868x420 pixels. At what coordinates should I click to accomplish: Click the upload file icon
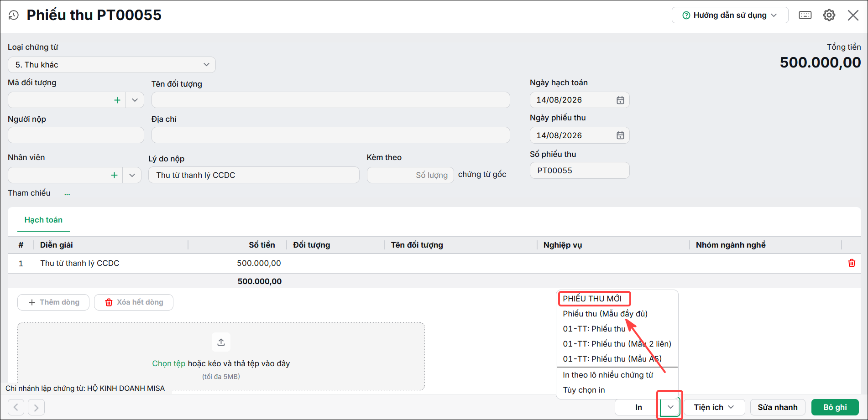pyautogui.click(x=221, y=342)
